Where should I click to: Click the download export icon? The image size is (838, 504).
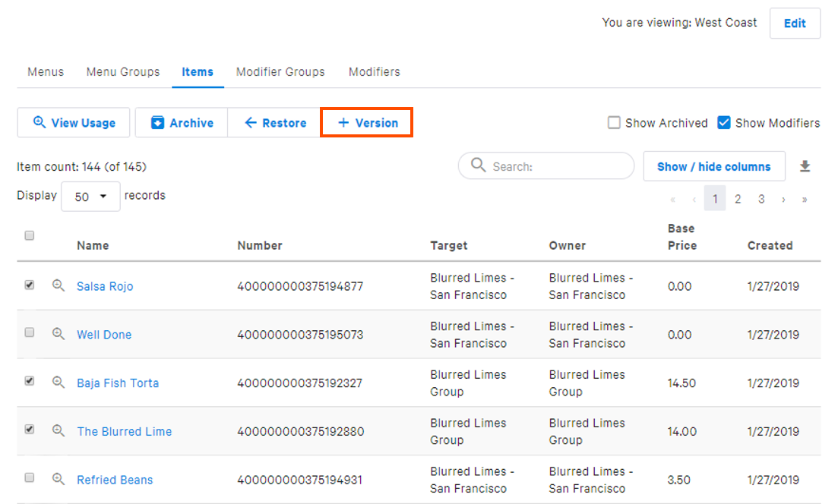point(805,165)
